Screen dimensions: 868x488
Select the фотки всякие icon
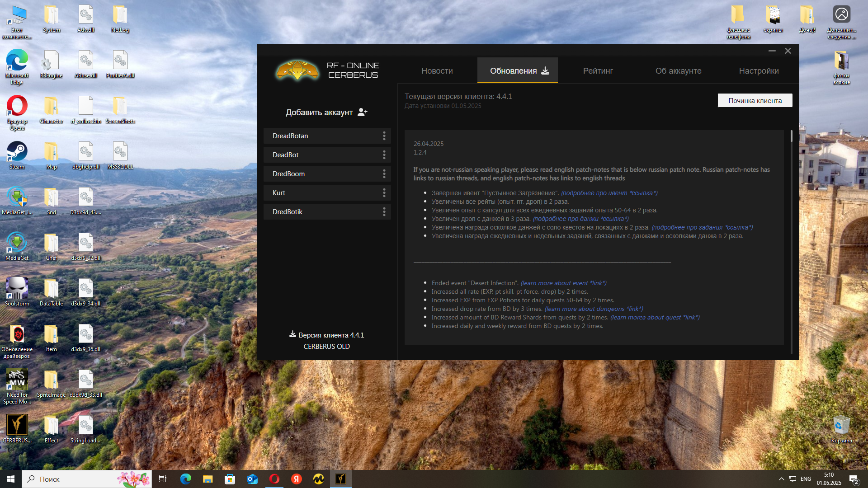[x=841, y=67]
